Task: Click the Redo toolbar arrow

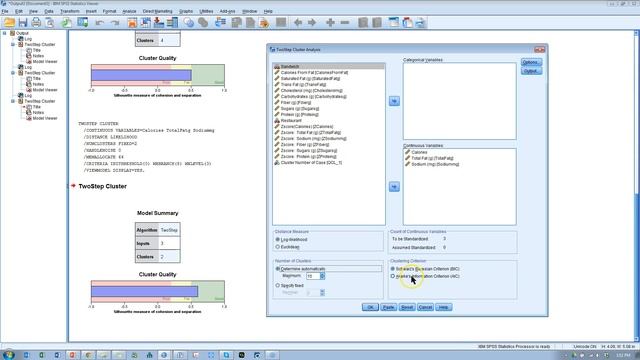Action: point(115,23)
